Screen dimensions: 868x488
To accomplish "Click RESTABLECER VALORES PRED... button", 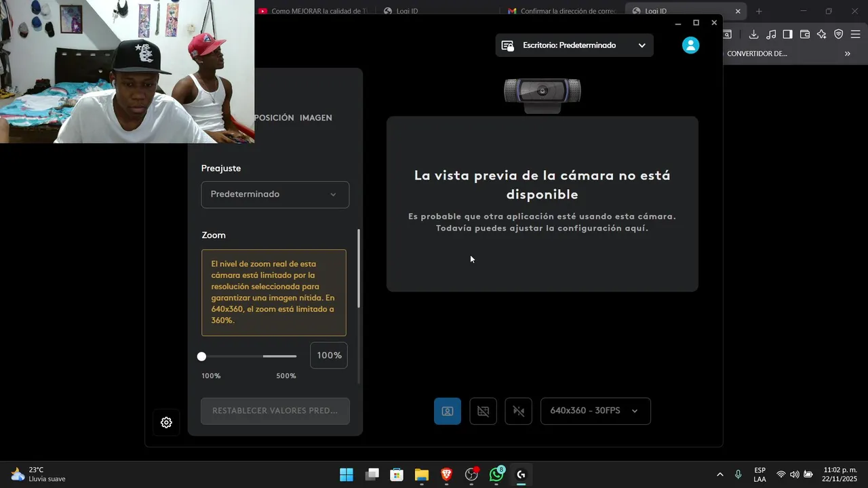I will (x=275, y=411).
